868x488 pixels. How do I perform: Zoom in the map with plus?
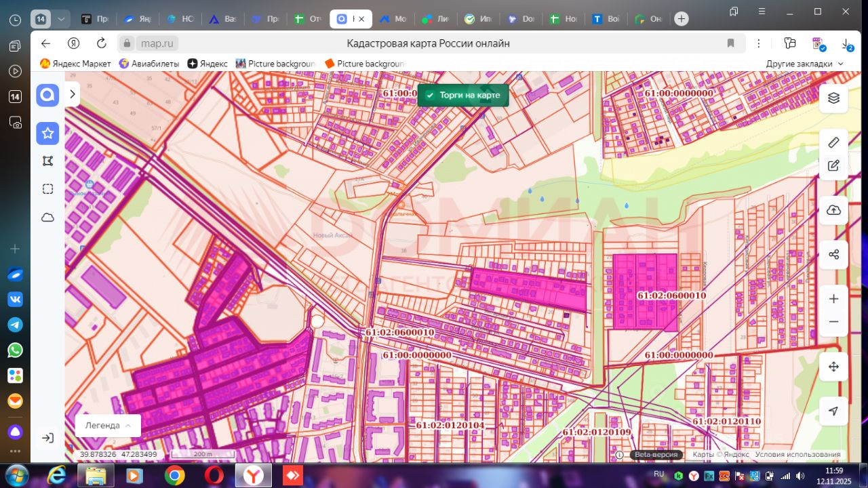[x=833, y=299]
